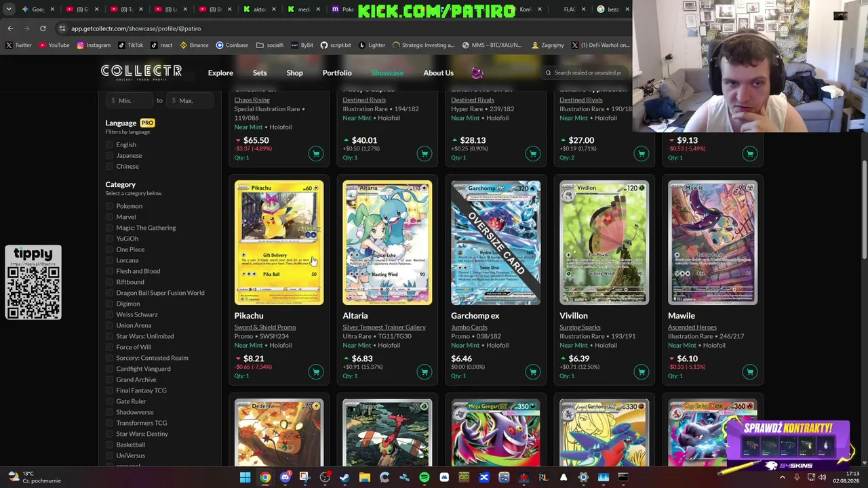Enable Japanese language filter

[110, 155]
